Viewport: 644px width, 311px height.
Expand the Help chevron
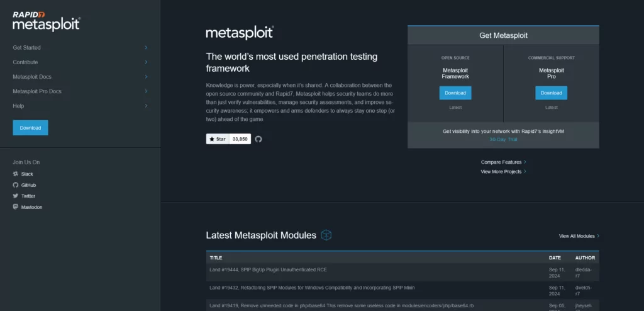(x=146, y=106)
